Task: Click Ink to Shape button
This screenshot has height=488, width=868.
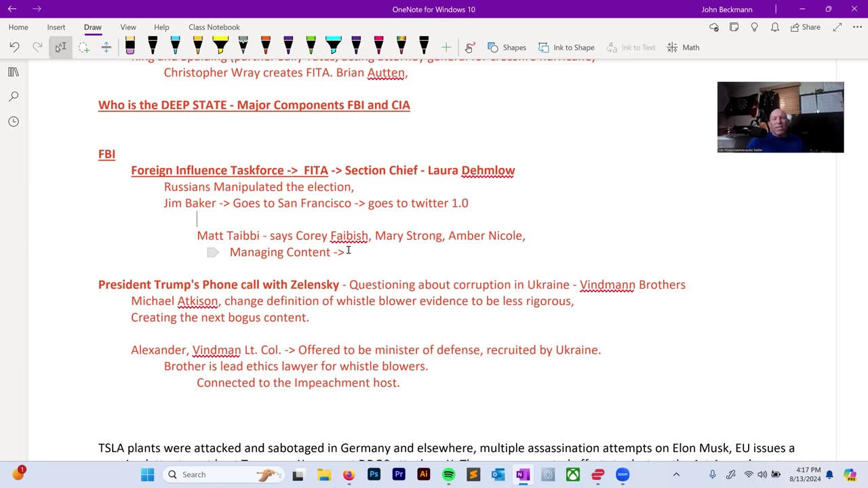Action: coord(566,47)
